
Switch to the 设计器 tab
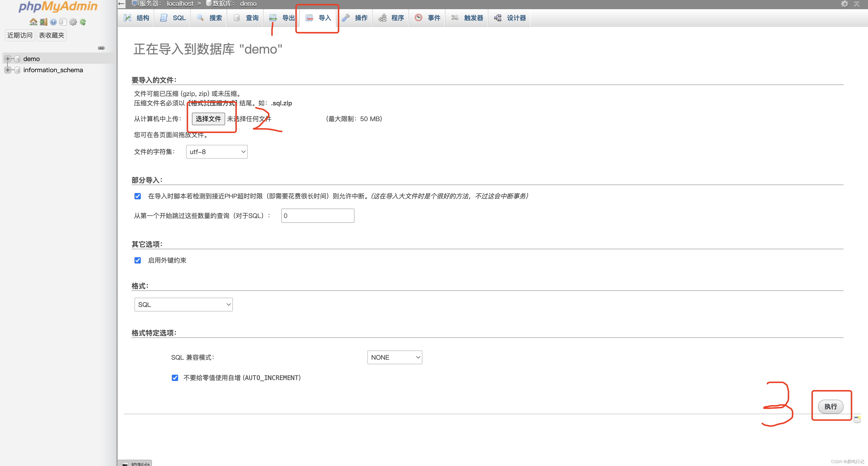coord(509,18)
